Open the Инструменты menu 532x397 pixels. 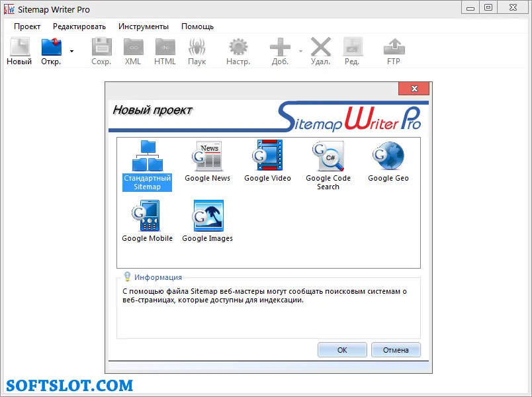144,26
